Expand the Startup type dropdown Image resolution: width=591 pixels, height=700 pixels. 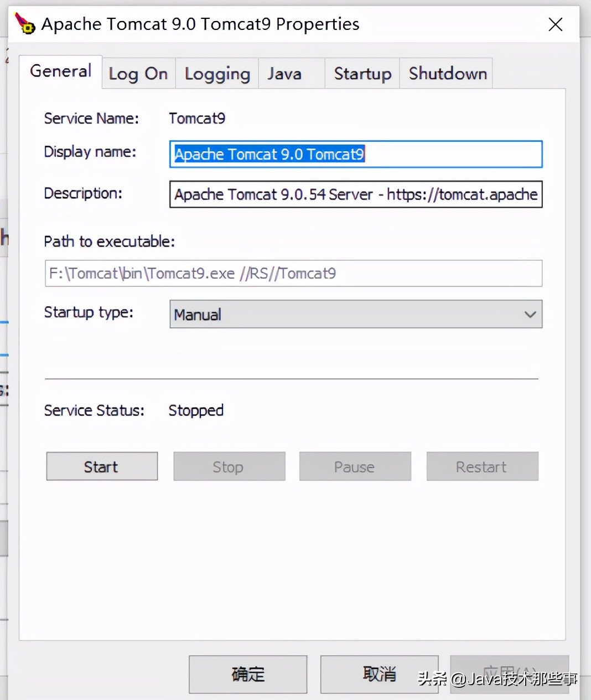(x=355, y=315)
